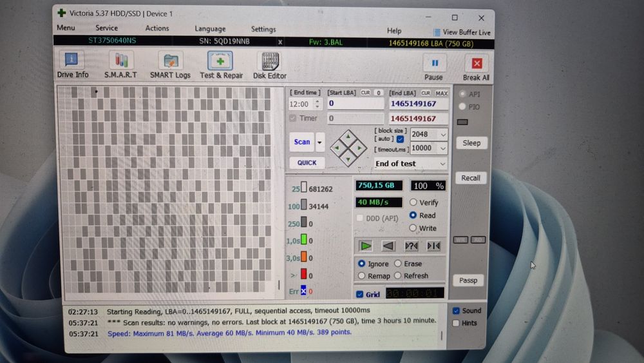Viewport: 644px width, 363px height.
Task: Click the reverse scan arrow button
Action: coord(388,246)
